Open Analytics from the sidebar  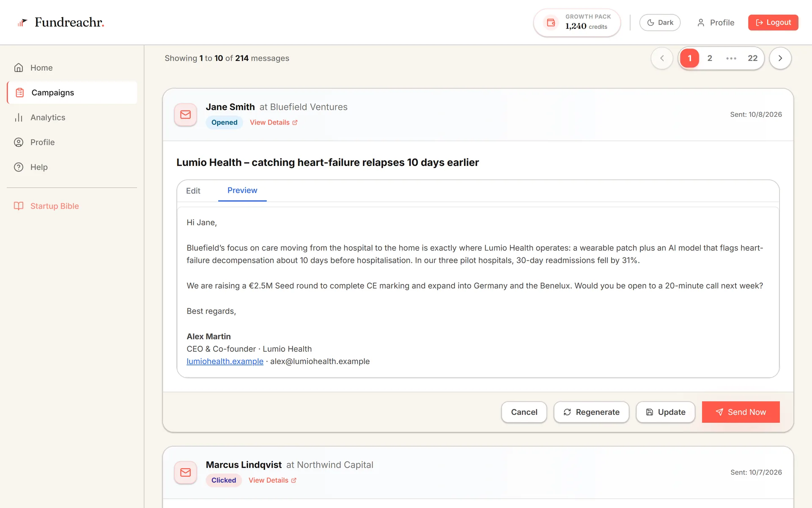tap(72, 118)
